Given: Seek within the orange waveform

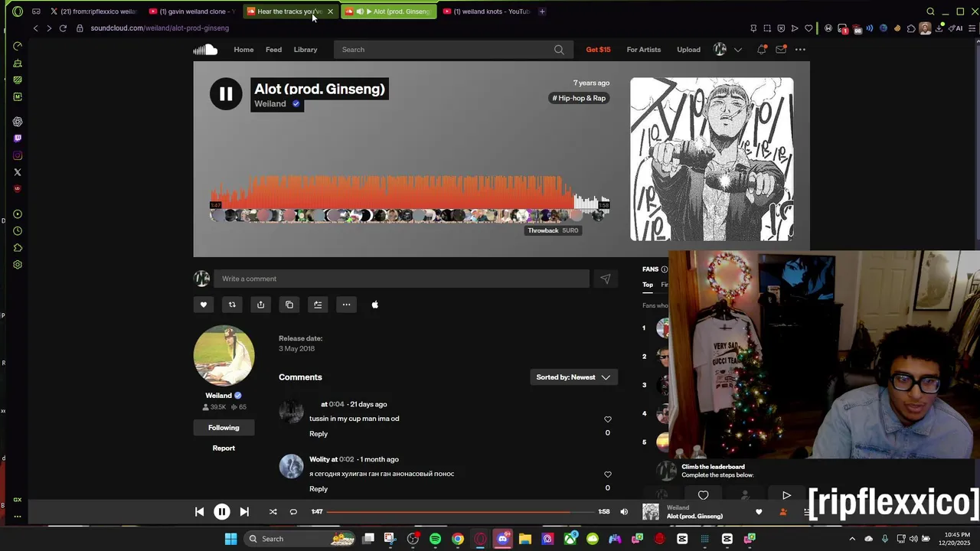Looking at the screenshot, I should point(410,191).
